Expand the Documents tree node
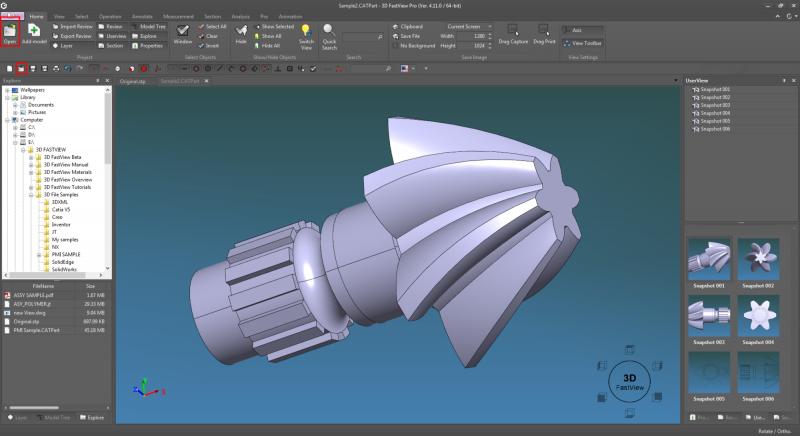This screenshot has width=800, height=436. point(15,105)
